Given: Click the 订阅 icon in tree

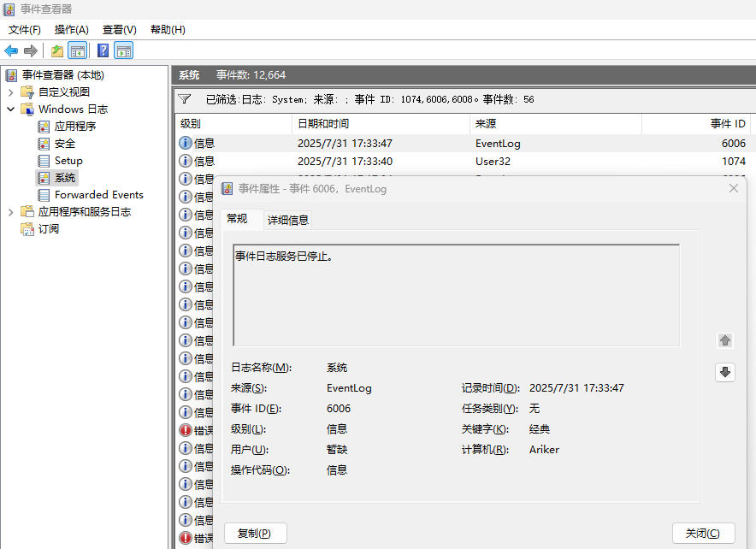Looking at the screenshot, I should point(27,229).
